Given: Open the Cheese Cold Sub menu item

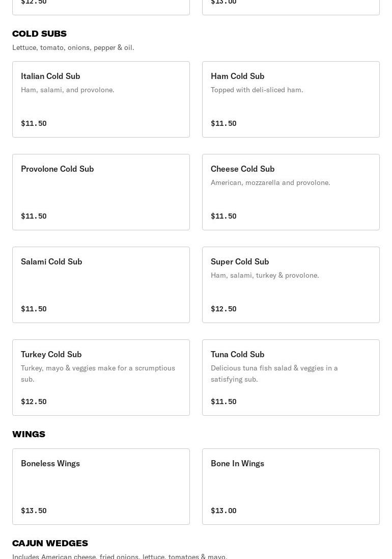Looking at the screenshot, I should coord(291,192).
